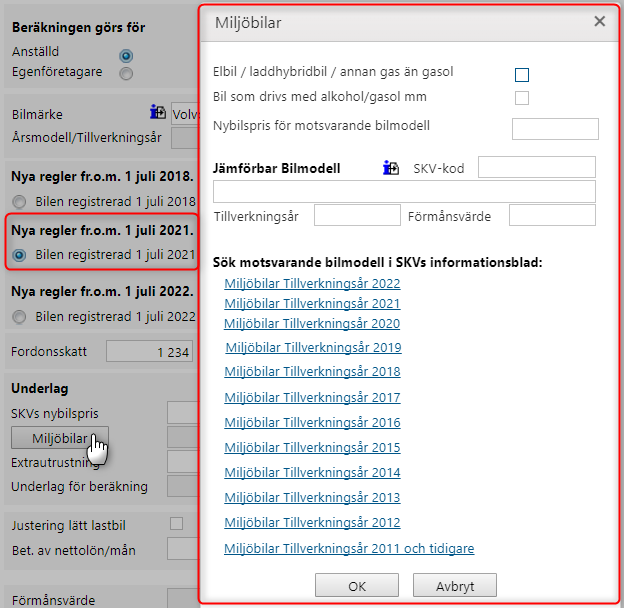This screenshot has width=624, height=608.
Task: Open Miljöbilar Tillverkningsår 2014 link
Action: [312, 473]
